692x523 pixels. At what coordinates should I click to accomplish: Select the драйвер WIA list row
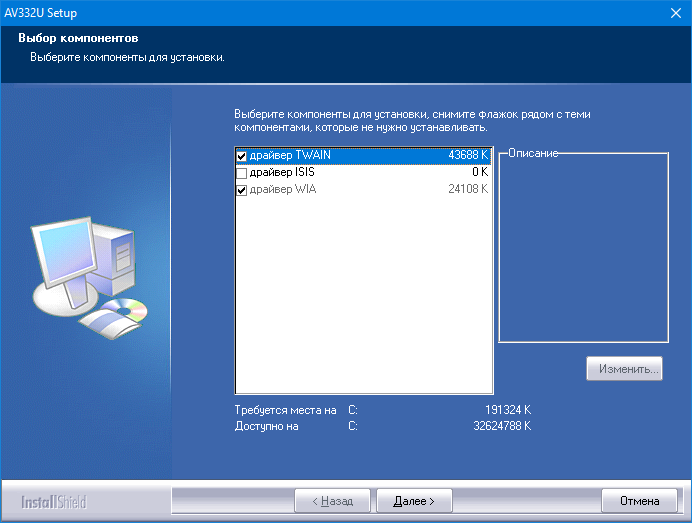point(363,189)
